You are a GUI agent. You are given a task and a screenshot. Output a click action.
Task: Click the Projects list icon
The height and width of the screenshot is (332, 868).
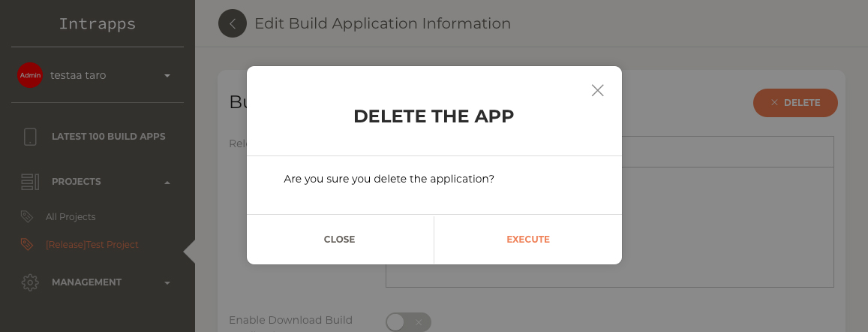(x=30, y=182)
